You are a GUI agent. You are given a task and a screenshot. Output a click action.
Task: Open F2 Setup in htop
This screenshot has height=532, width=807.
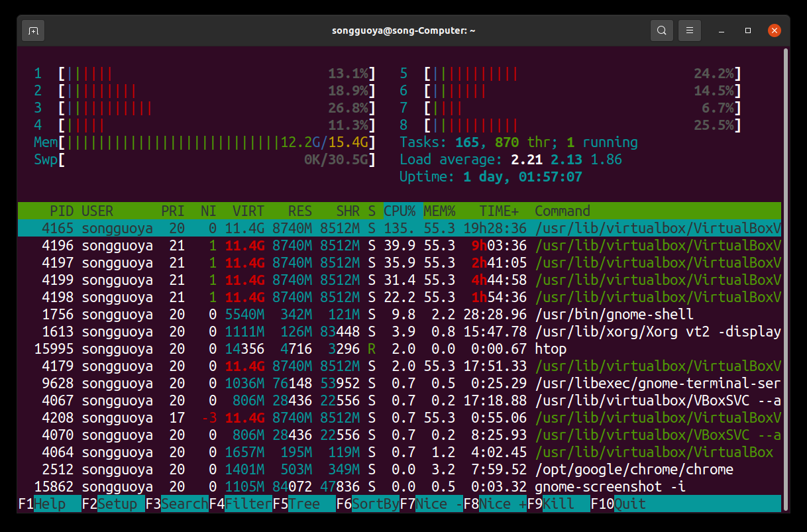pos(121,504)
